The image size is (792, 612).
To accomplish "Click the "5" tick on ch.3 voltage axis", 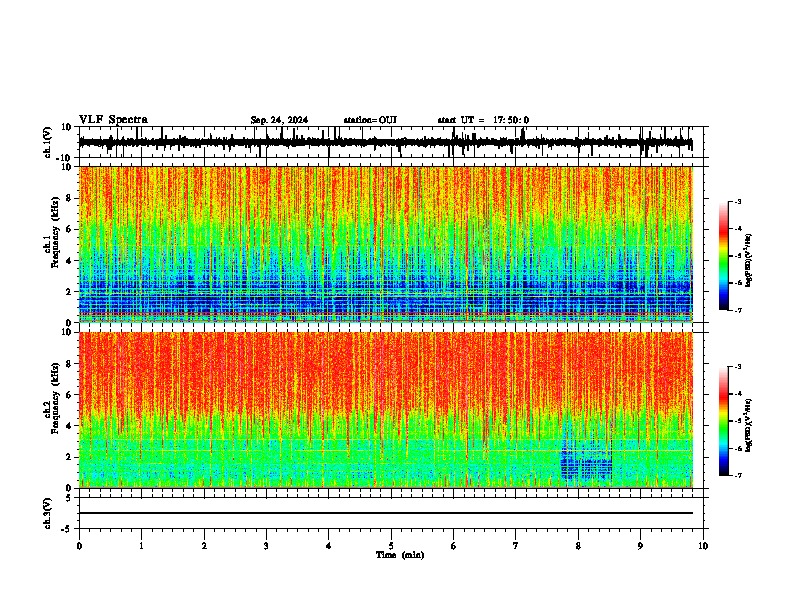I will click(x=70, y=497).
